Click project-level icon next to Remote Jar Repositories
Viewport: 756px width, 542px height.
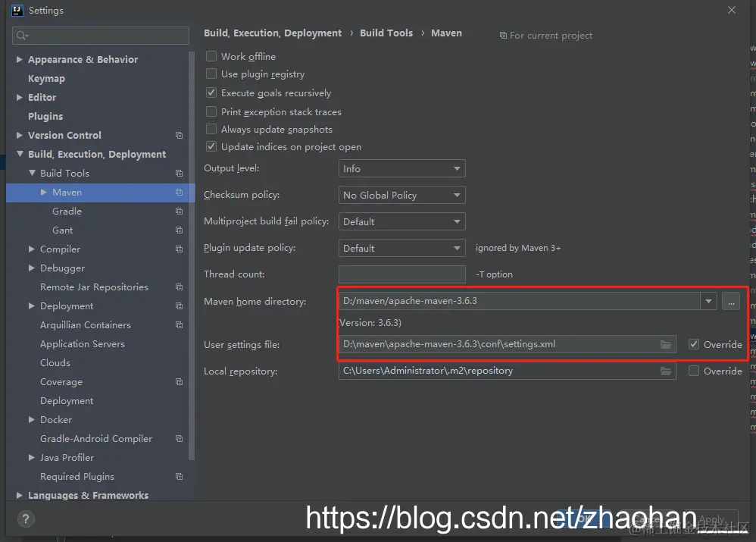tap(179, 287)
